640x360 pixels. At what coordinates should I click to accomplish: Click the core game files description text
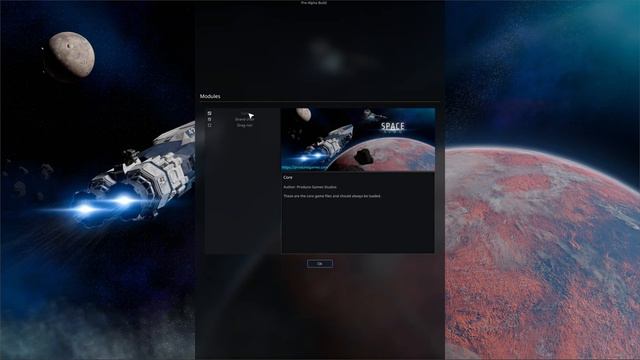[332, 196]
